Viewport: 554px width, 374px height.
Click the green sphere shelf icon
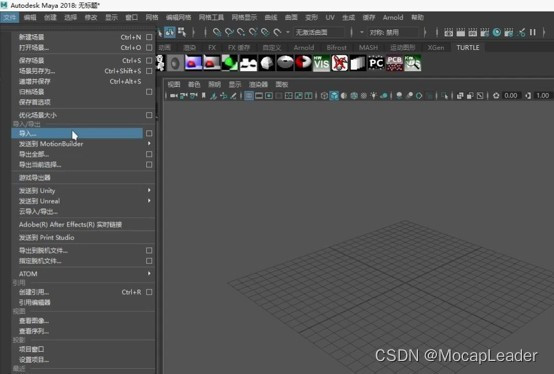pyautogui.click(x=230, y=63)
